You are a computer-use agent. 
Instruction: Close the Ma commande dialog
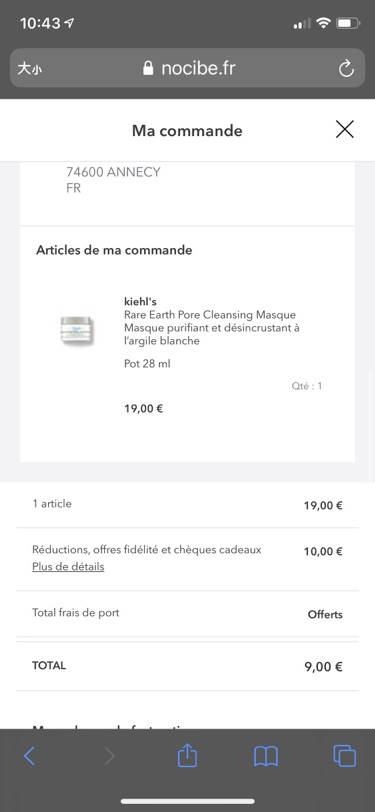[344, 129]
